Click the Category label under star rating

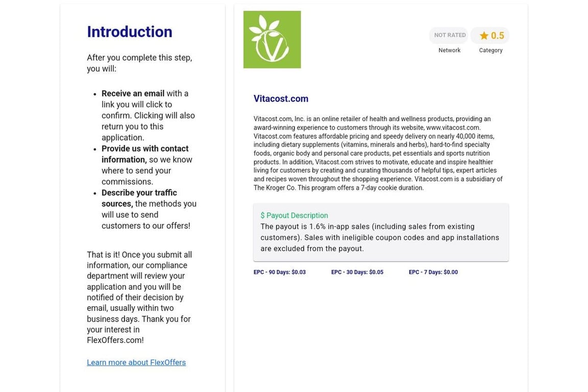pos(491,50)
